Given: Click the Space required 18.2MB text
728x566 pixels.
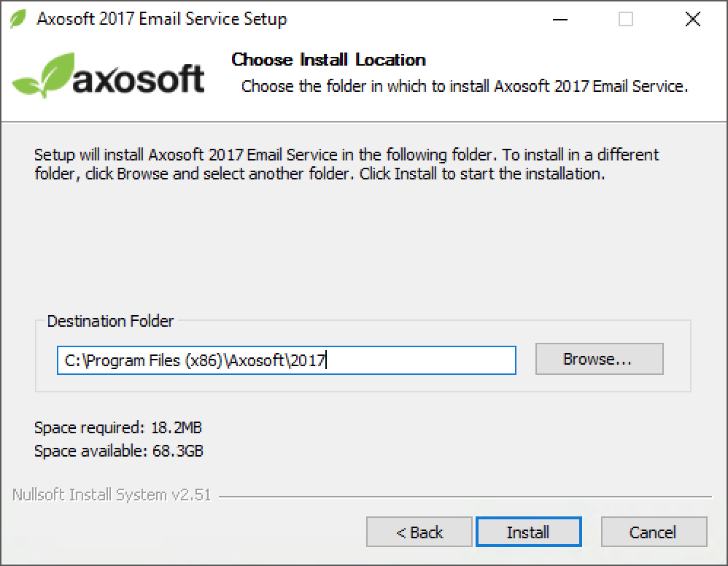Looking at the screenshot, I should click(x=118, y=427).
